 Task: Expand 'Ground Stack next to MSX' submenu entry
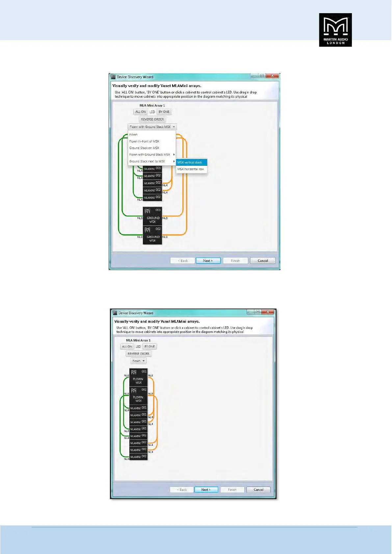coord(152,161)
